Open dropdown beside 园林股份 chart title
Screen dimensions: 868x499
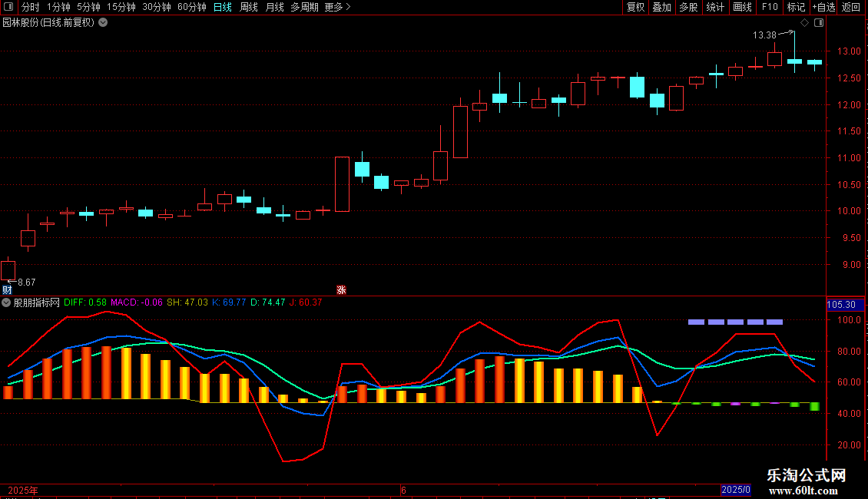pos(103,23)
